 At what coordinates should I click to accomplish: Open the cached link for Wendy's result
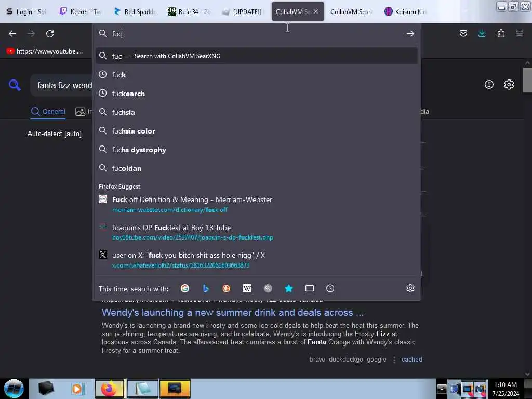(x=412, y=360)
